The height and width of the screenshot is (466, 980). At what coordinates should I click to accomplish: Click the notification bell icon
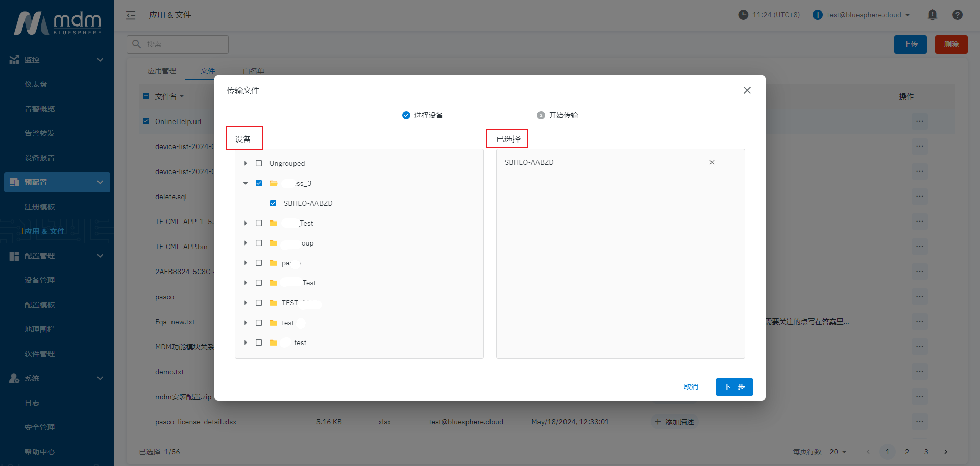click(932, 15)
